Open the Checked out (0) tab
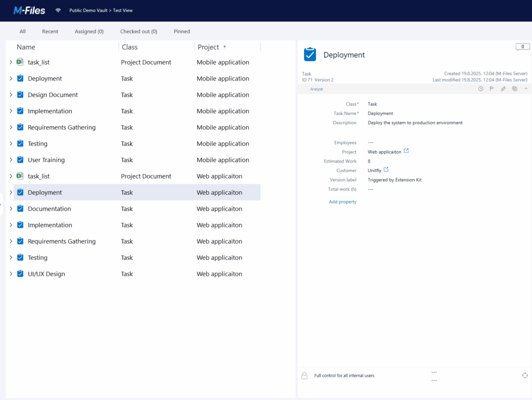 [x=138, y=32]
